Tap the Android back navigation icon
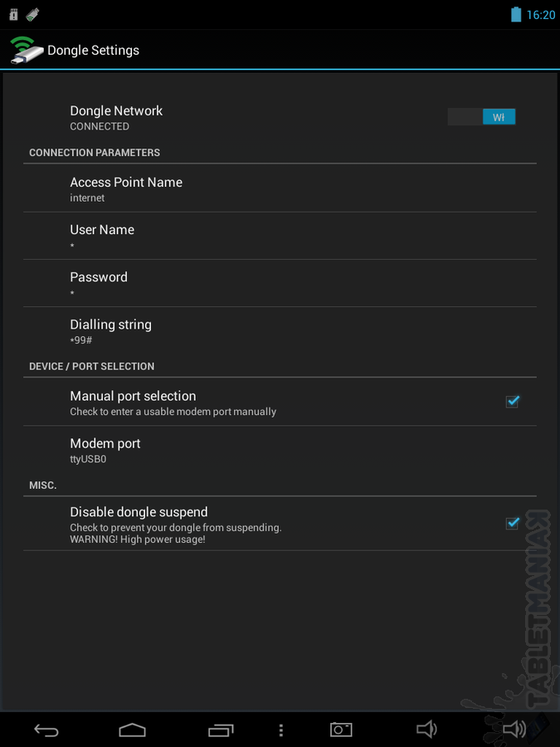 (x=46, y=730)
